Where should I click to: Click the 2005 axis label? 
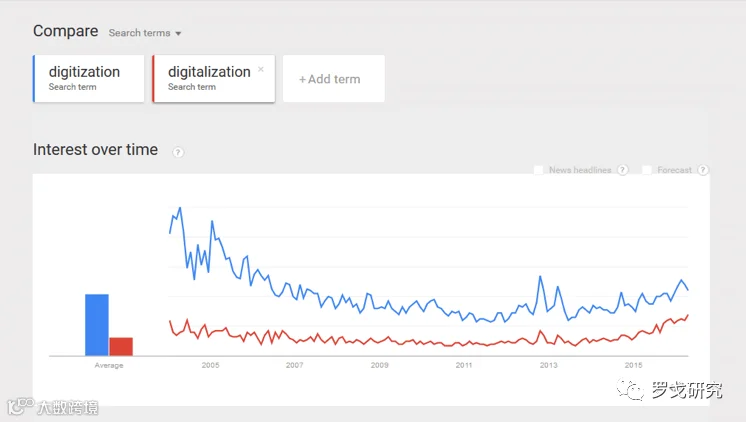210,365
